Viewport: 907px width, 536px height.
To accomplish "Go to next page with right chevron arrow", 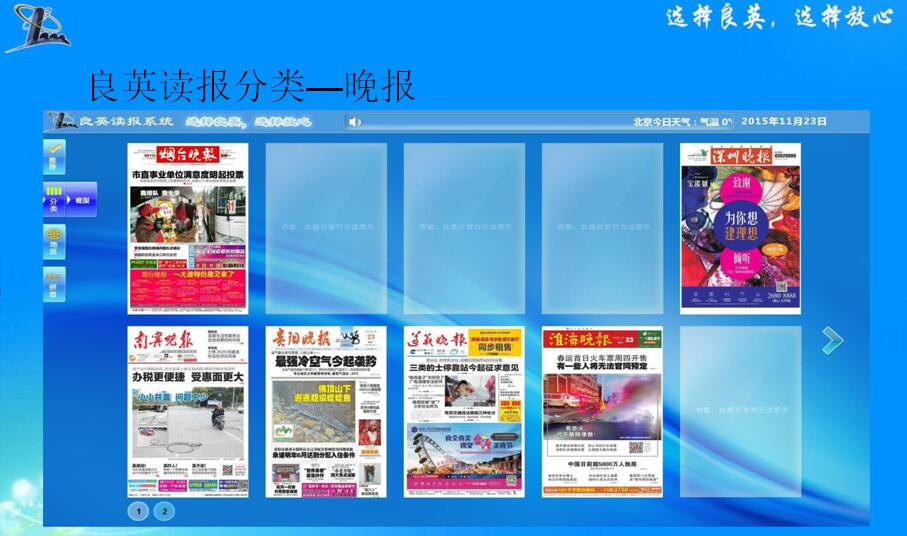I will click(832, 341).
